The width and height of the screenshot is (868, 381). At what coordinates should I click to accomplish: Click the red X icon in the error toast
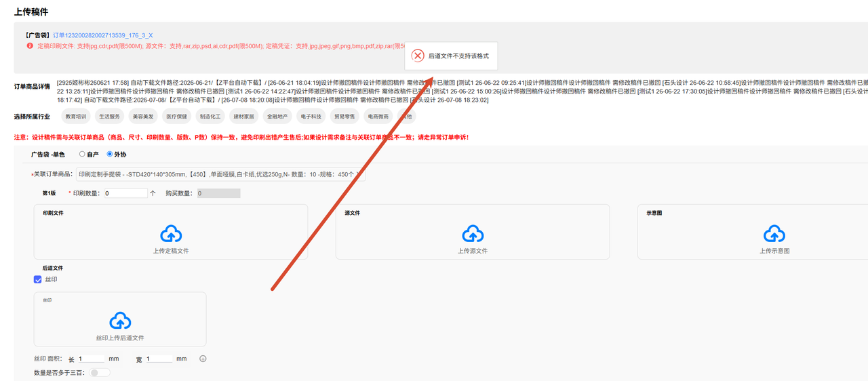tap(418, 56)
